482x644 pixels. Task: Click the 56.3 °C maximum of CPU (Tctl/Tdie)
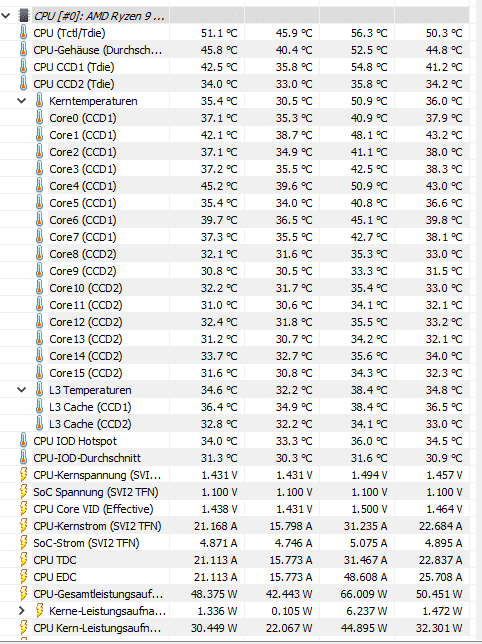point(369,33)
